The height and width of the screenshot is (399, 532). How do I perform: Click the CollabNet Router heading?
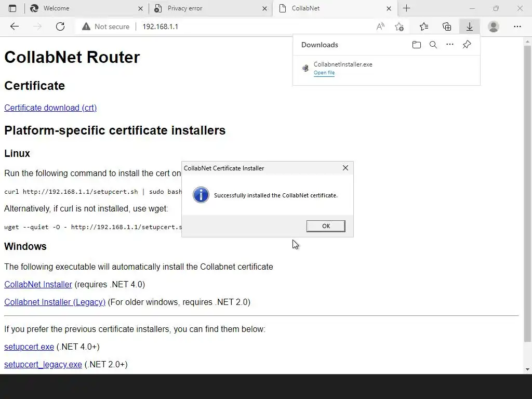[72, 57]
